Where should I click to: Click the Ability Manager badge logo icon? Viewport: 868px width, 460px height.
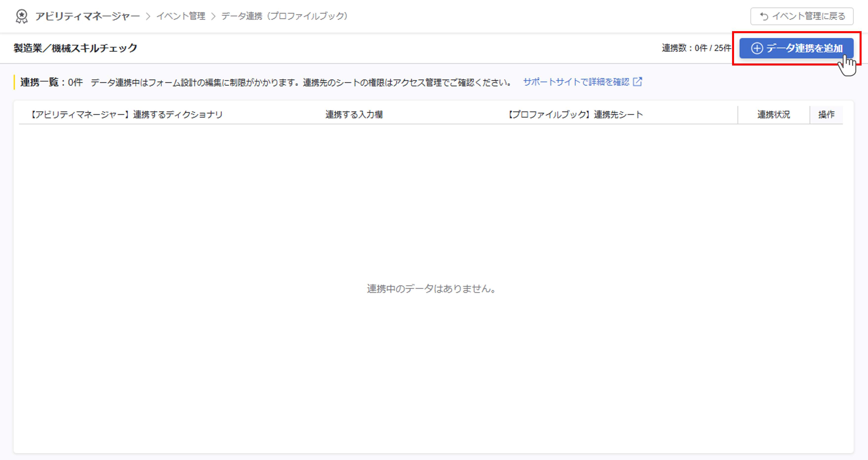(22, 16)
